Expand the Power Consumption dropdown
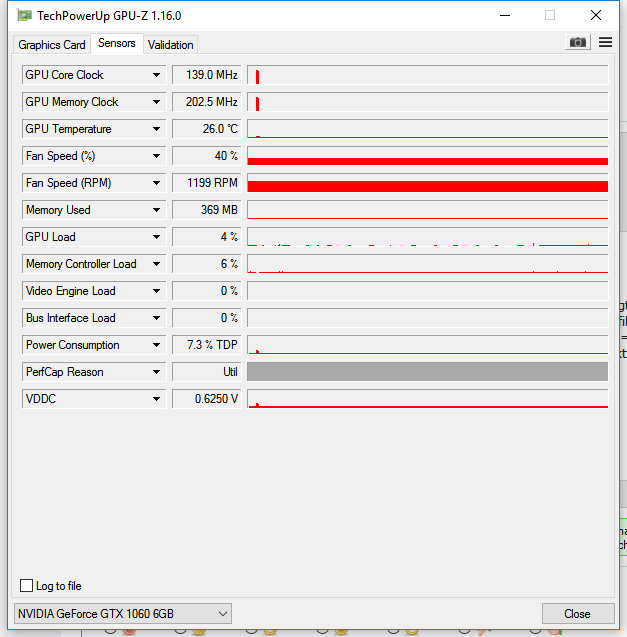 pyautogui.click(x=157, y=345)
